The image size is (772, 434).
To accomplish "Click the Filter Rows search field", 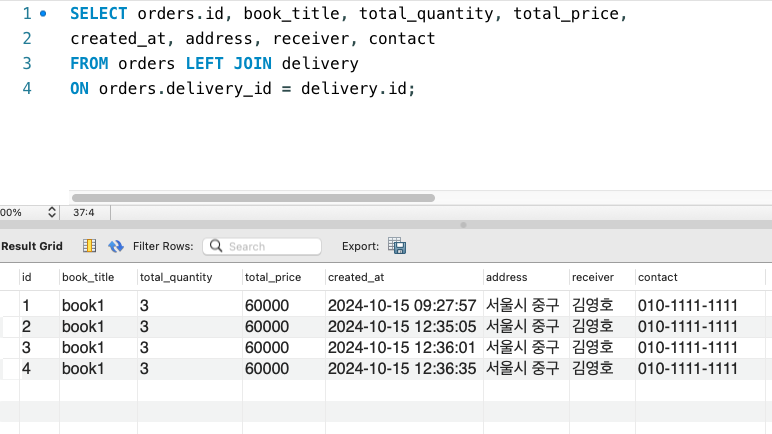I will 262,246.
